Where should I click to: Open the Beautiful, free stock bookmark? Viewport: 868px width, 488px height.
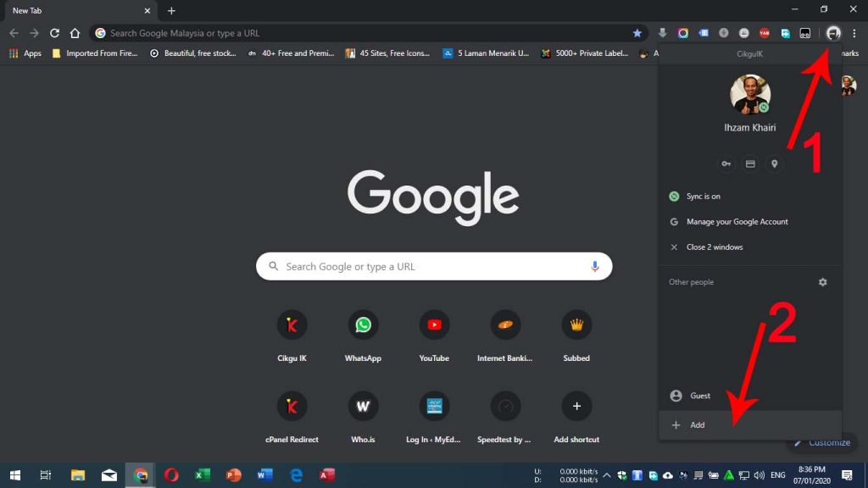[x=193, y=53]
